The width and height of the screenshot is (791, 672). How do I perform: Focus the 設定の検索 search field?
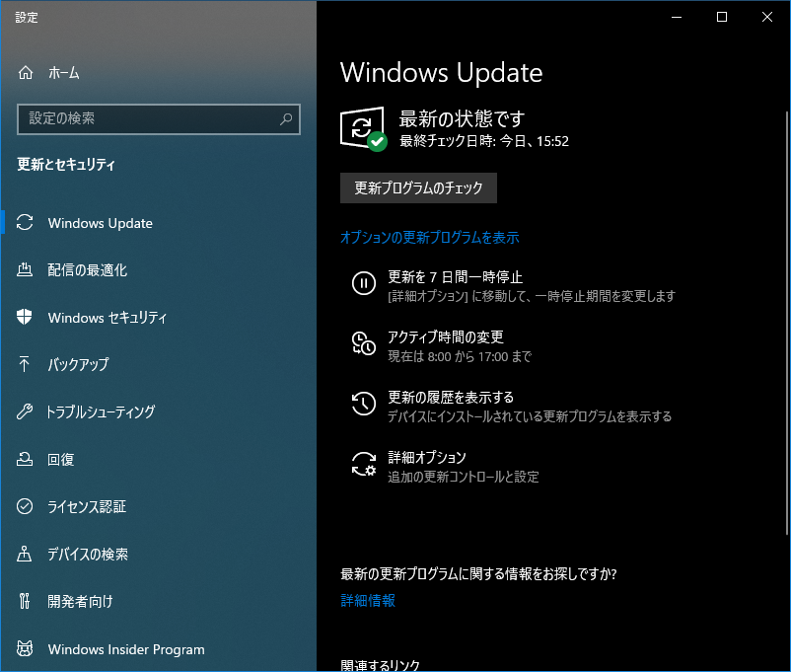click(x=159, y=119)
